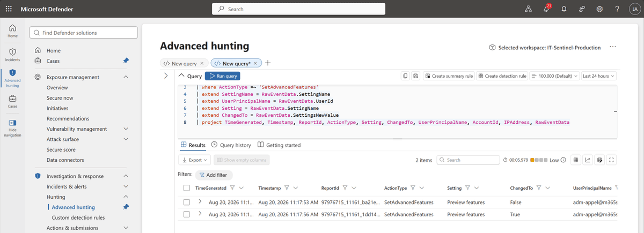
Task: Show info about Low resource usage
Action: tap(563, 160)
